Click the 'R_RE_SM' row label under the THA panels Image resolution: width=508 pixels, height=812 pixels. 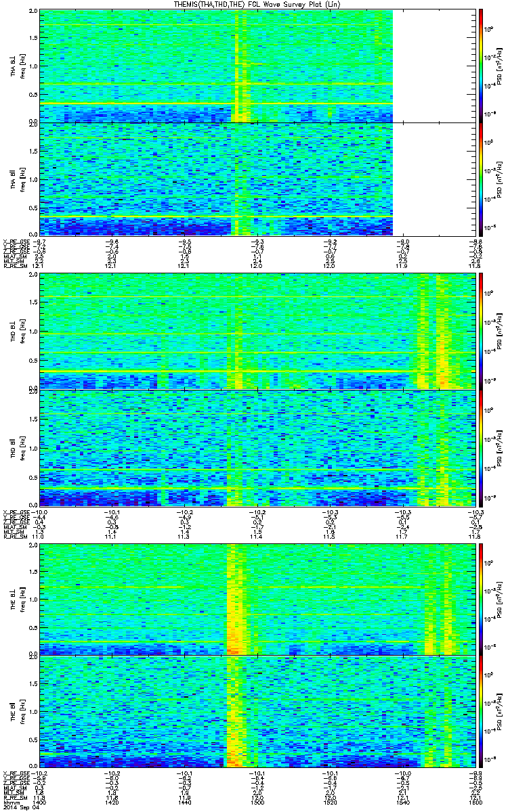pyautogui.click(x=14, y=266)
